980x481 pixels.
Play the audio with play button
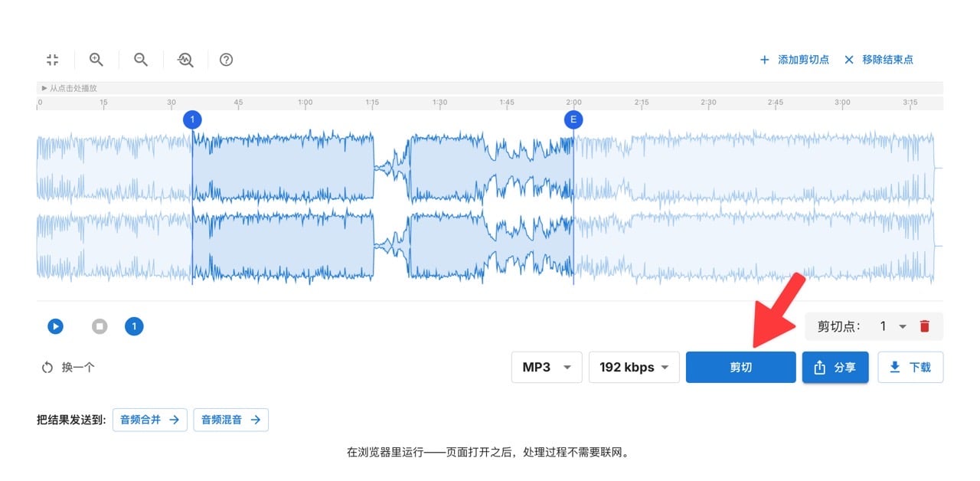point(55,326)
